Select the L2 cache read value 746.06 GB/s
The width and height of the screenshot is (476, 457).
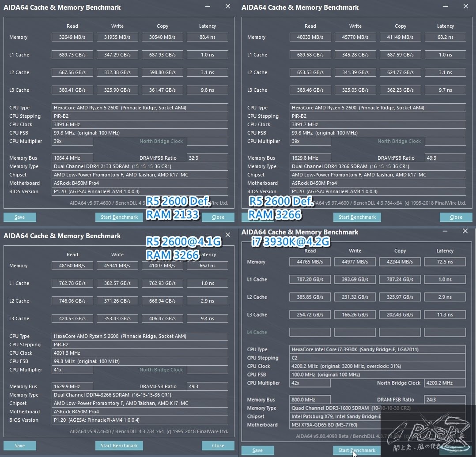[x=72, y=301]
